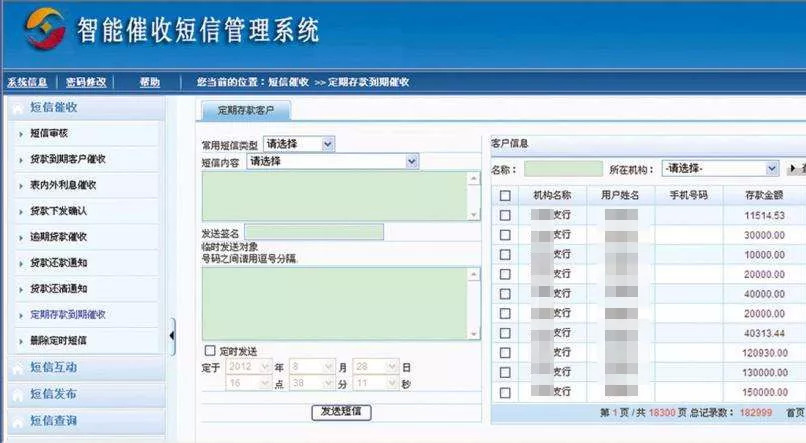Screen dimensions: 806x443
Task: Tick the checkbox for the 11514.53 deposit row
Action: pyautogui.click(x=505, y=215)
